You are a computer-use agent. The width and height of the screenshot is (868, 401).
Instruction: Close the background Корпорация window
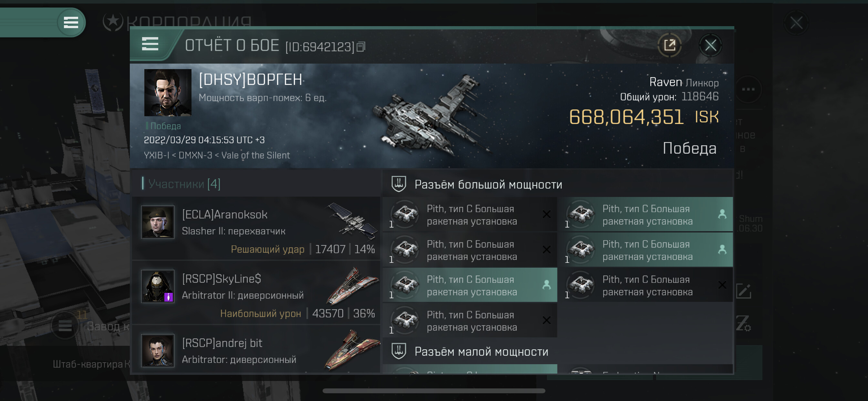tap(796, 23)
